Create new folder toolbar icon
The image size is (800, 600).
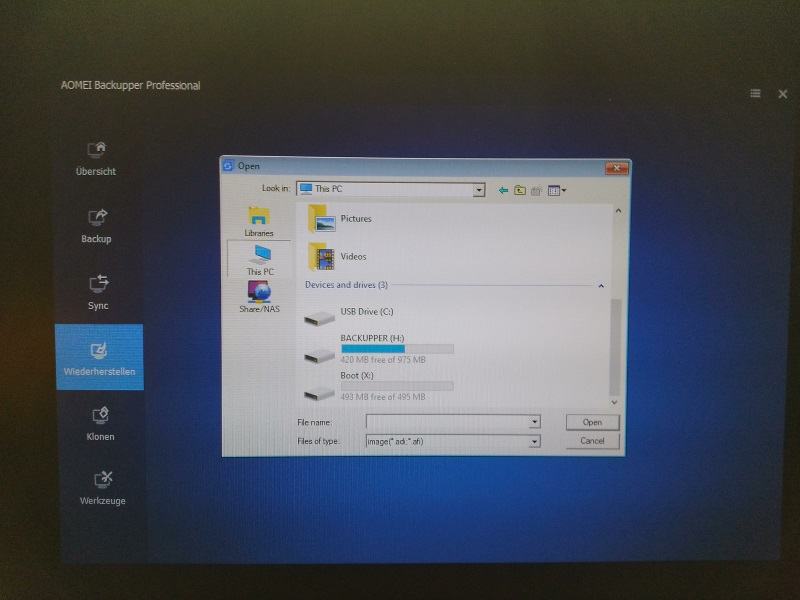(535, 191)
